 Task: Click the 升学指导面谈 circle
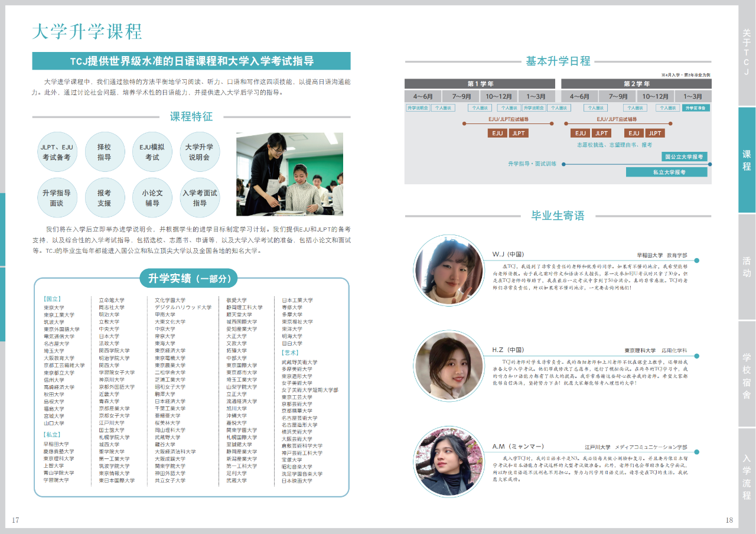pyautogui.click(x=57, y=198)
